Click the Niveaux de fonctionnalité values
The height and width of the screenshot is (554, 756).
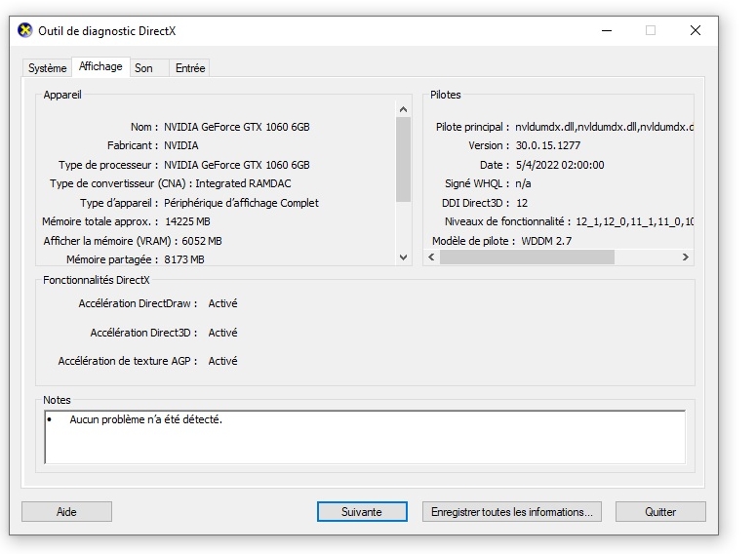pos(634,221)
